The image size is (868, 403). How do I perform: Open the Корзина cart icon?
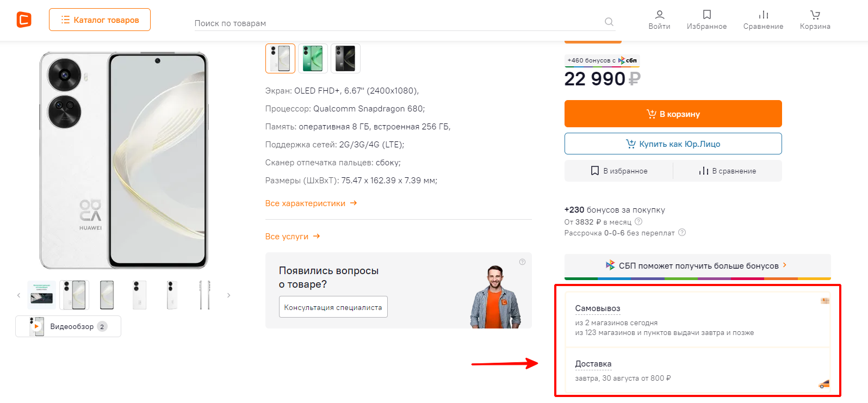click(815, 20)
